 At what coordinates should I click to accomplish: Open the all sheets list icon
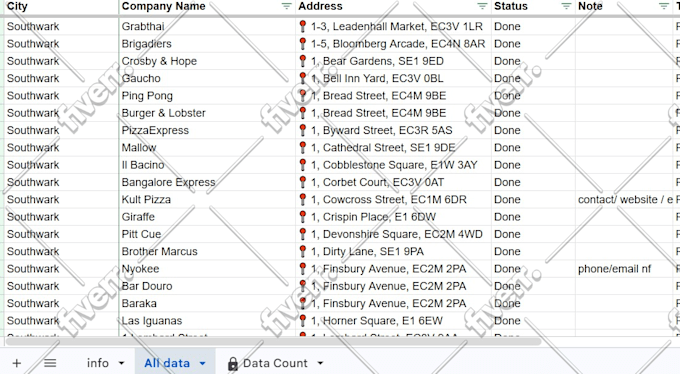(50, 363)
